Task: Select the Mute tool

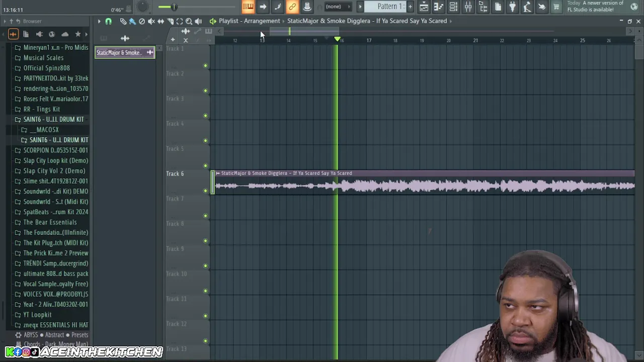Action: 151,21
